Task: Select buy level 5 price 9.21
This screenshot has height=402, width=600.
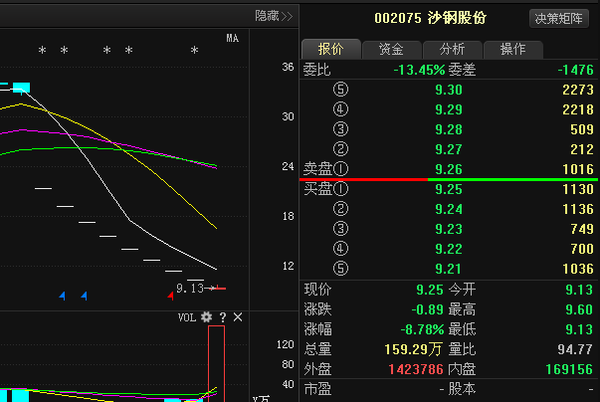Action: [449, 269]
